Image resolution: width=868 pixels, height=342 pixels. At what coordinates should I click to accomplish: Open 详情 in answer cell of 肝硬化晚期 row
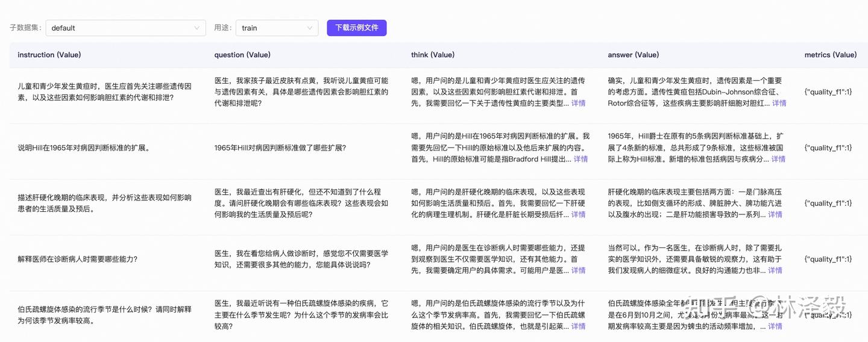click(775, 214)
